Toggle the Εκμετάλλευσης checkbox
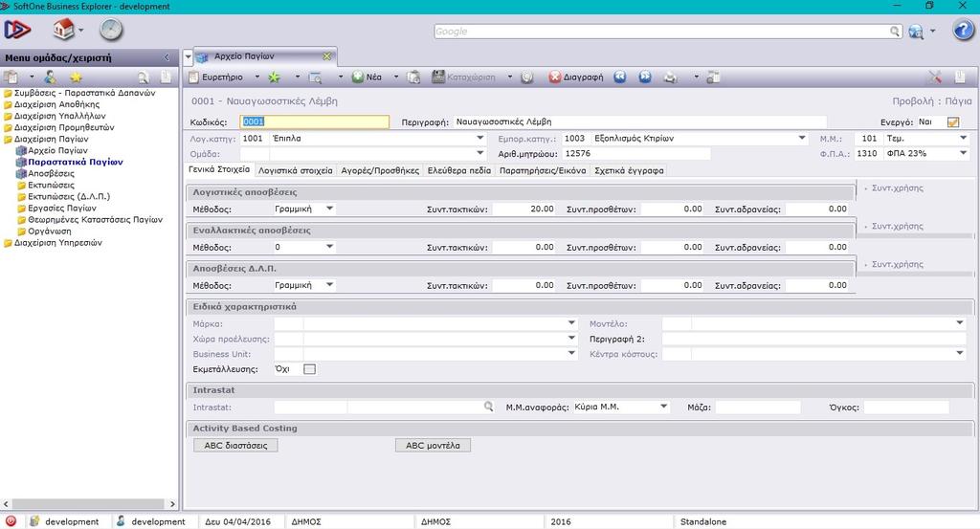This screenshot has height=529, width=980. [x=309, y=369]
